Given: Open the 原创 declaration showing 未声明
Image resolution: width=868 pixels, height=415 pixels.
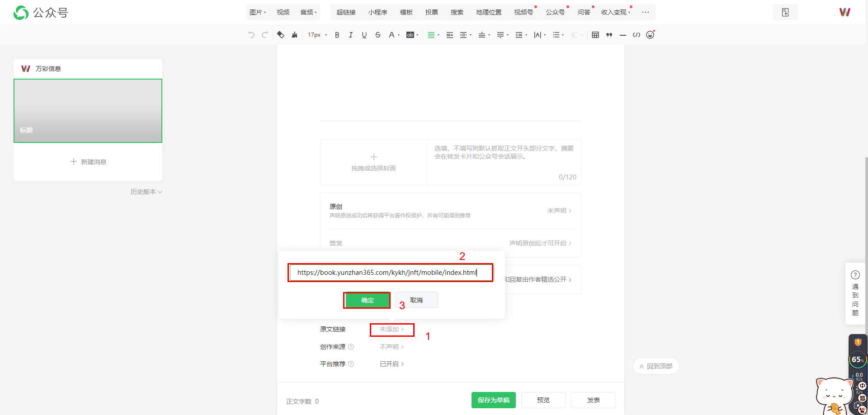Looking at the screenshot, I should point(559,211).
